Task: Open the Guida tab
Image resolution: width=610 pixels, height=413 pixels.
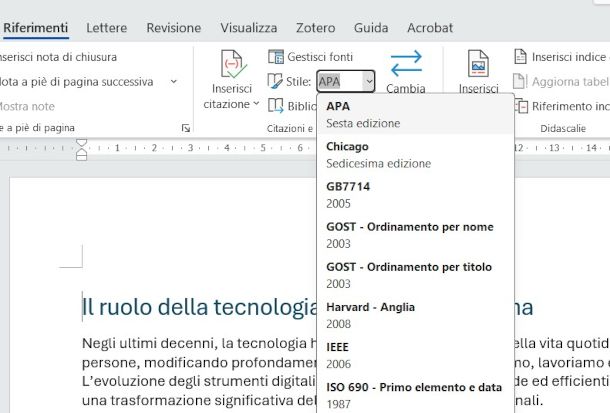Action: tap(371, 28)
